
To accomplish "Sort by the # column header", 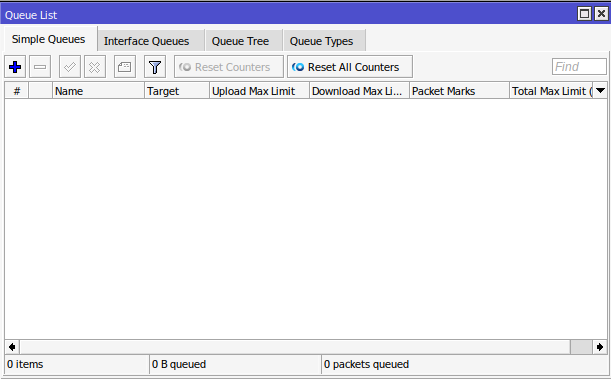I will click(16, 91).
